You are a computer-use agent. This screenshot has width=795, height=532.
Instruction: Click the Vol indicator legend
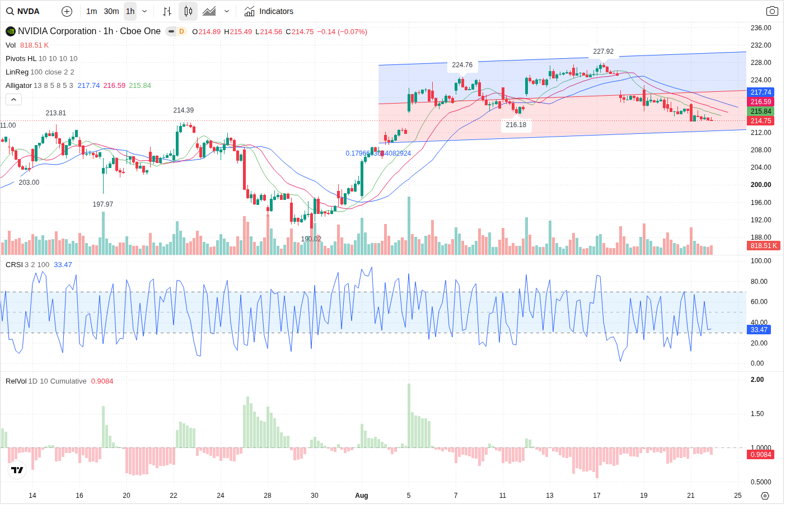11,45
